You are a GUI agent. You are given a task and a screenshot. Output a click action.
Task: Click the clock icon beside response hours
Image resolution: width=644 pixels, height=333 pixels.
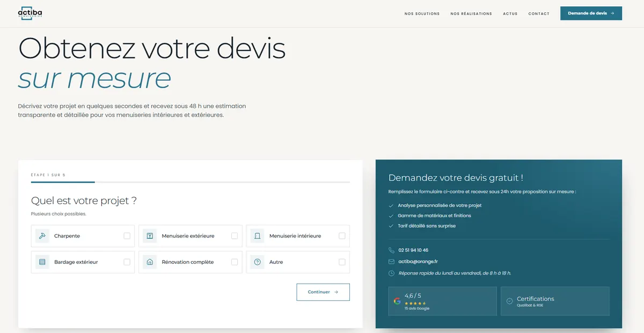pos(391,273)
